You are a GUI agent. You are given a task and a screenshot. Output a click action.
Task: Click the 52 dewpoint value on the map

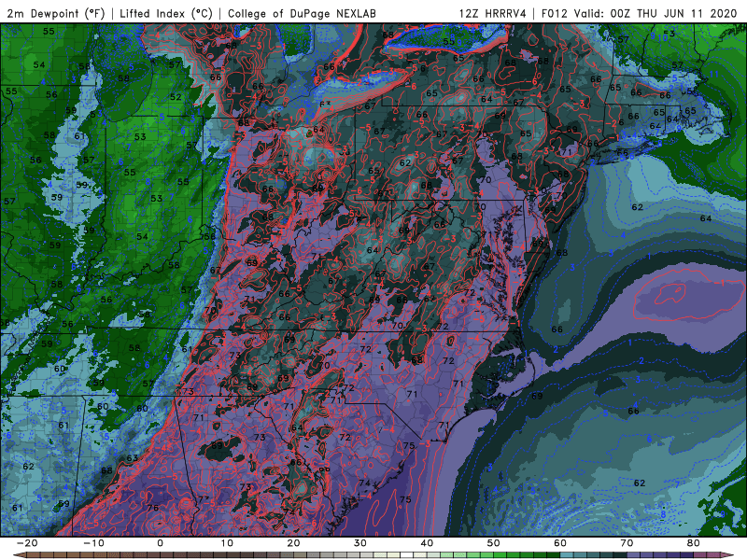(x=176, y=97)
